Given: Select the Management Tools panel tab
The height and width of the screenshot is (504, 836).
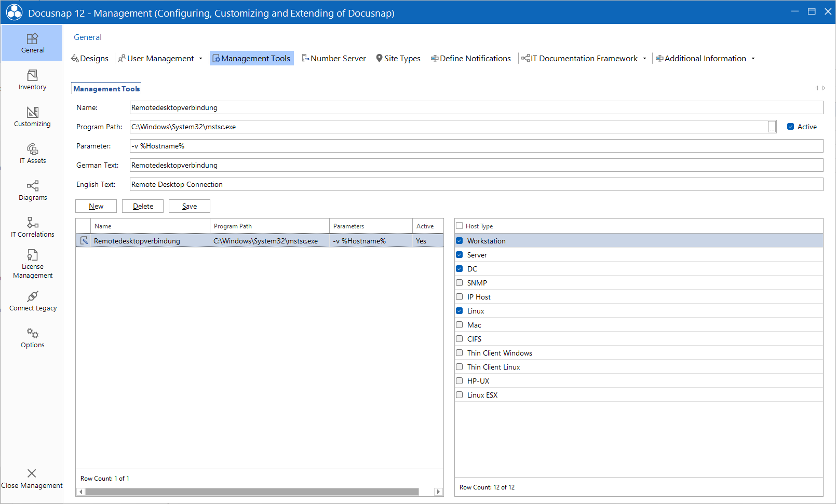Looking at the screenshot, I should click(x=106, y=89).
